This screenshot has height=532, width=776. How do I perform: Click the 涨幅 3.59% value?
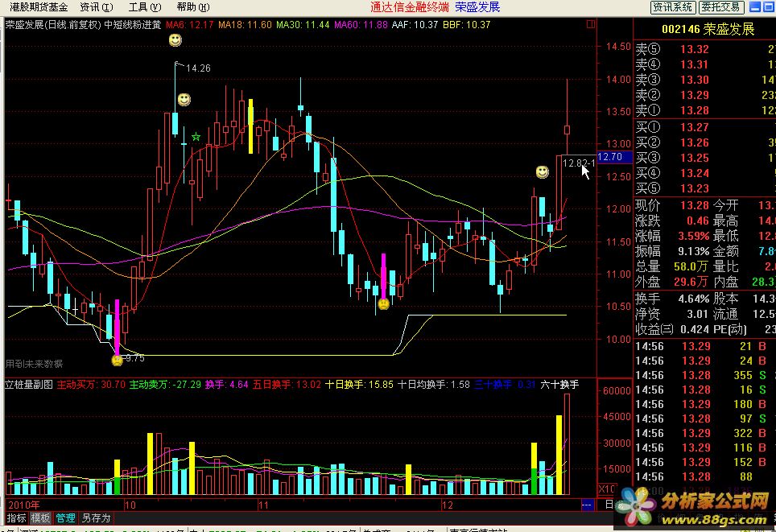point(693,236)
